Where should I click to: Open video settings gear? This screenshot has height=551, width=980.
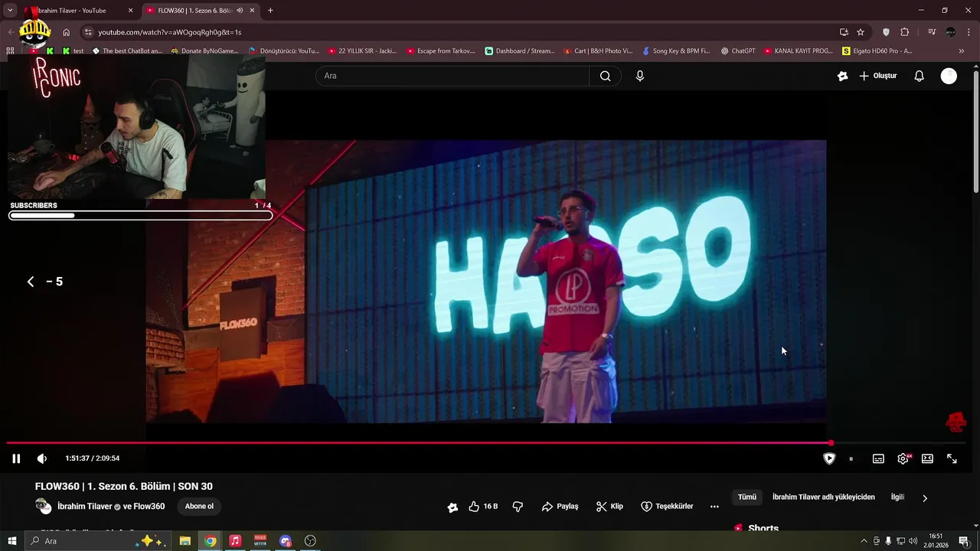click(x=903, y=458)
